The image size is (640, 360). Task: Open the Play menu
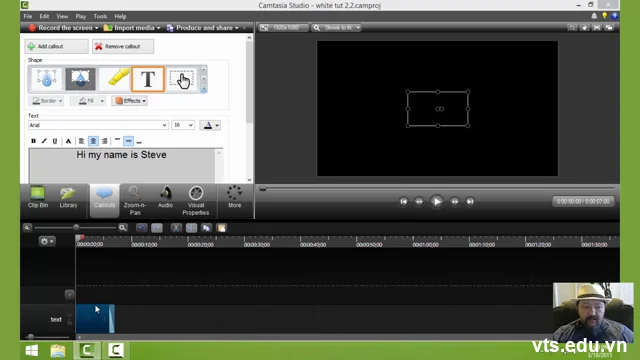80,16
